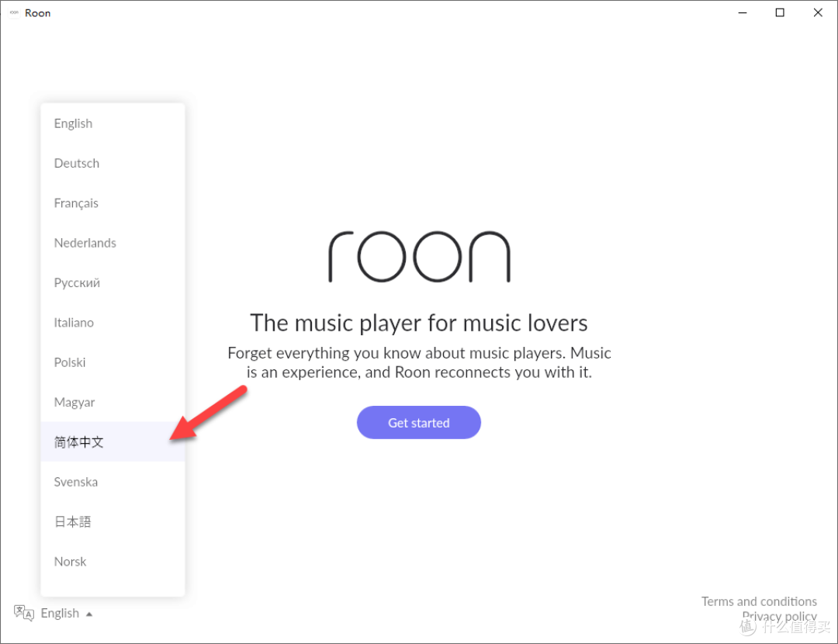Select Polski from the language menu

70,362
